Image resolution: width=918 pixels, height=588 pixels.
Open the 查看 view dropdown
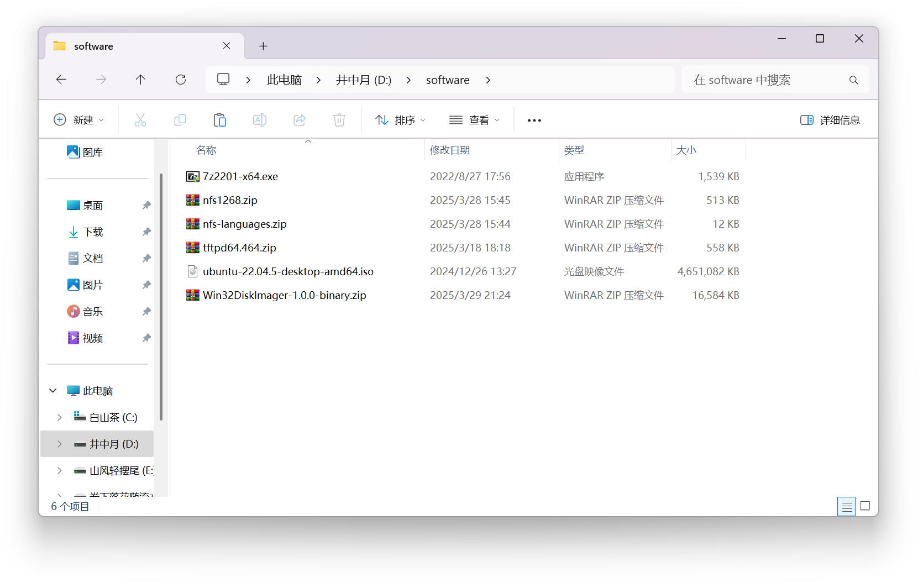pyautogui.click(x=474, y=120)
